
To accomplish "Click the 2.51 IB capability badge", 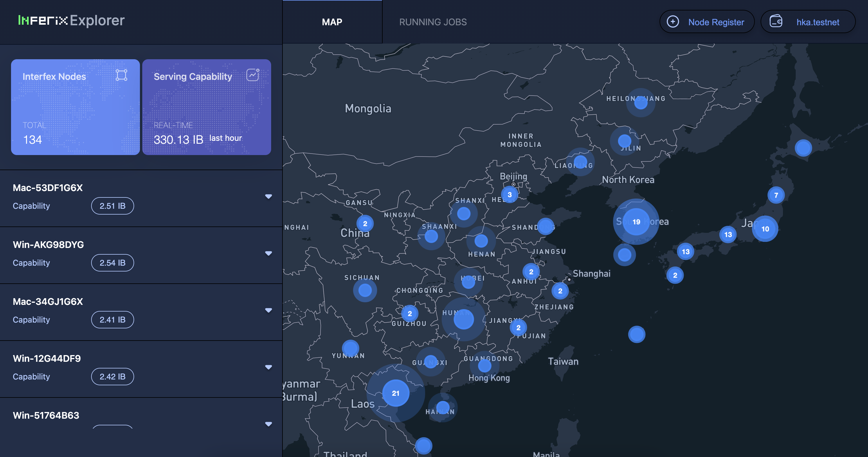I will click(113, 206).
